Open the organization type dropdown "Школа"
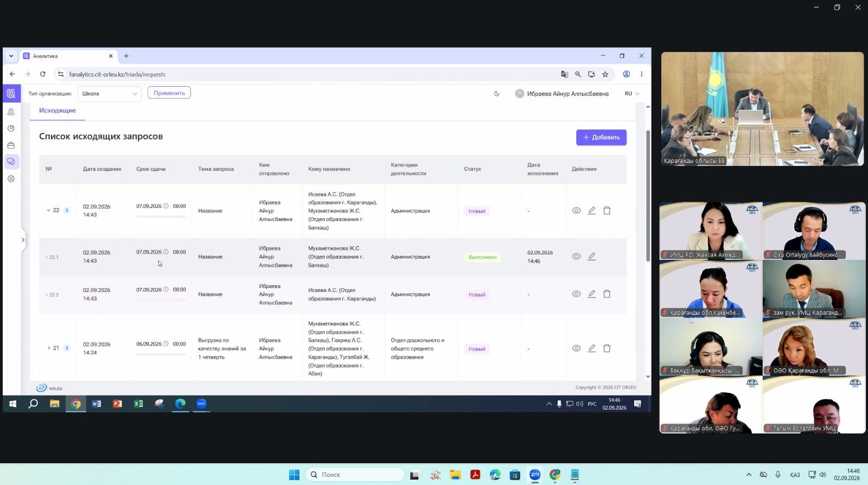Viewport: 868px width, 485px height. click(x=109, y=93)
